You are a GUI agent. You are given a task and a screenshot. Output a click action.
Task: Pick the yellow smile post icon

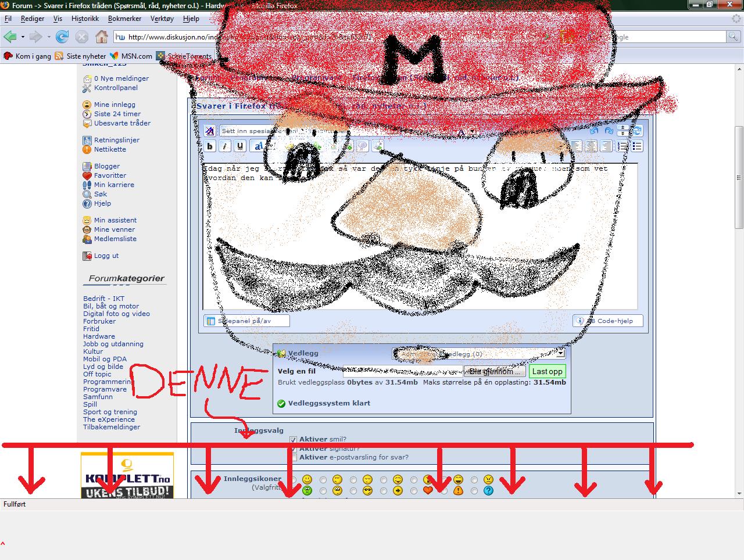(x=307, y=480)
